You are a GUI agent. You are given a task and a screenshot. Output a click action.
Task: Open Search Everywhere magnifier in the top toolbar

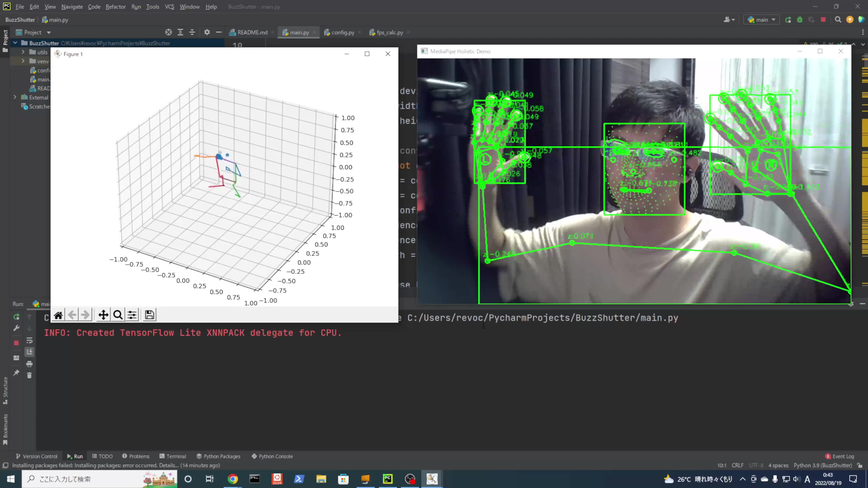point(838,20)
